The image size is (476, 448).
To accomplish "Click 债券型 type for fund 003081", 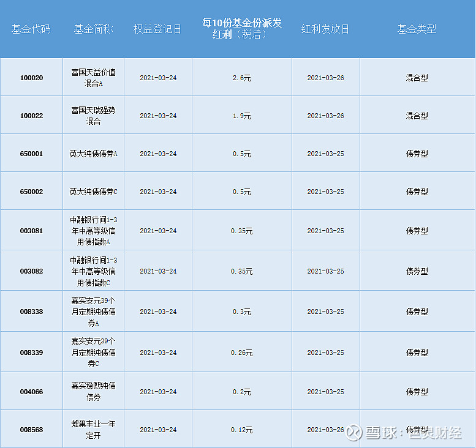I will pos(417,231).
